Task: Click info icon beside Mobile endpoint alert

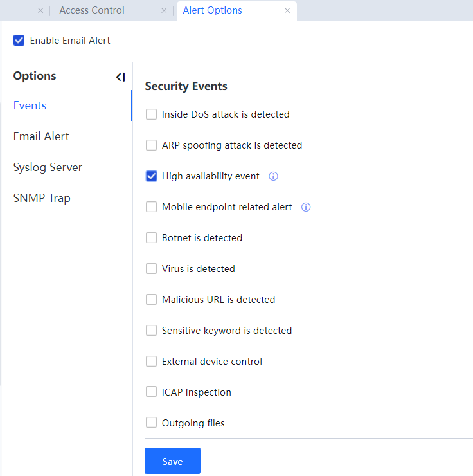Action: pyautogui.click(x=306, y=207)
